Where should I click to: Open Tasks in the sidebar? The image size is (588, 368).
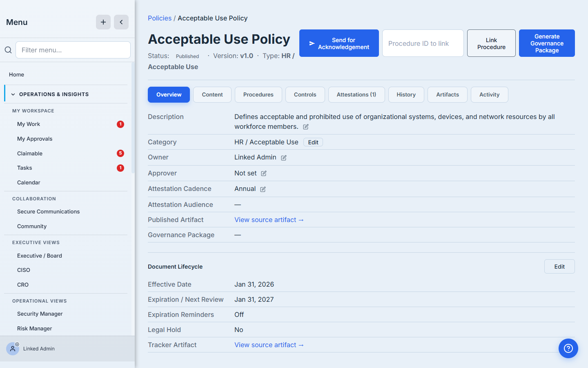pos(24,168)
